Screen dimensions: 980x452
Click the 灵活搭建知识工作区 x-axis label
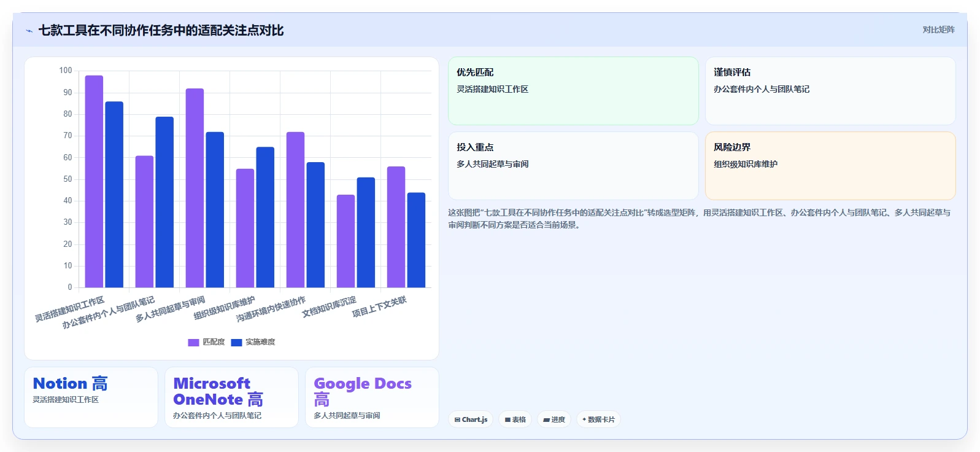tap(69, 310)
